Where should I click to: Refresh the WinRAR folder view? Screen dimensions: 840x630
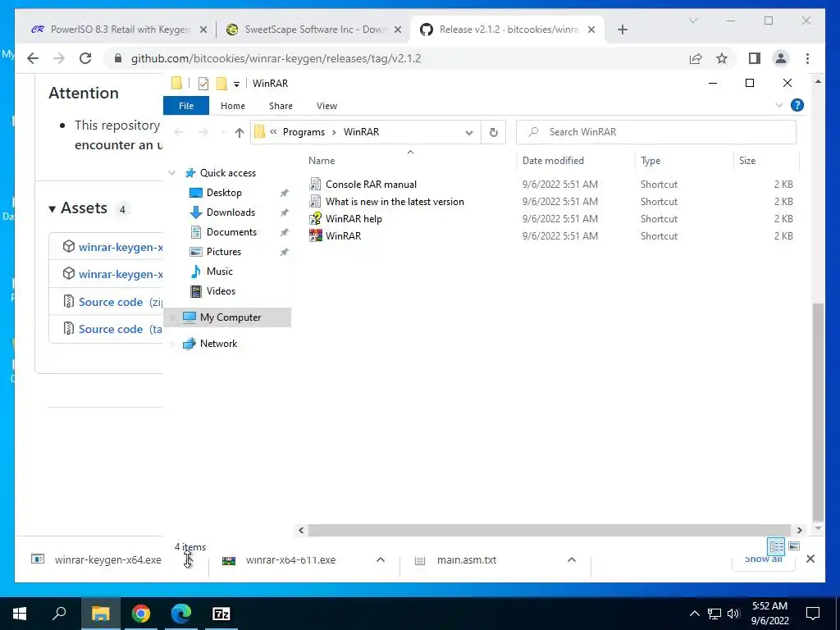pyautogui.click(x=493, y=132)
